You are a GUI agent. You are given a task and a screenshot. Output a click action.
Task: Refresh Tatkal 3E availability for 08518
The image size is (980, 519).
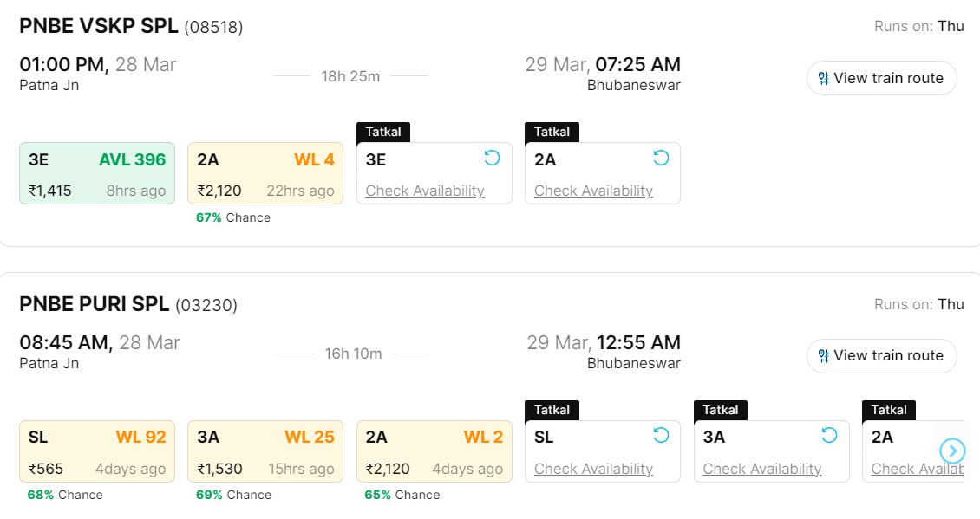tap(492, 158)
